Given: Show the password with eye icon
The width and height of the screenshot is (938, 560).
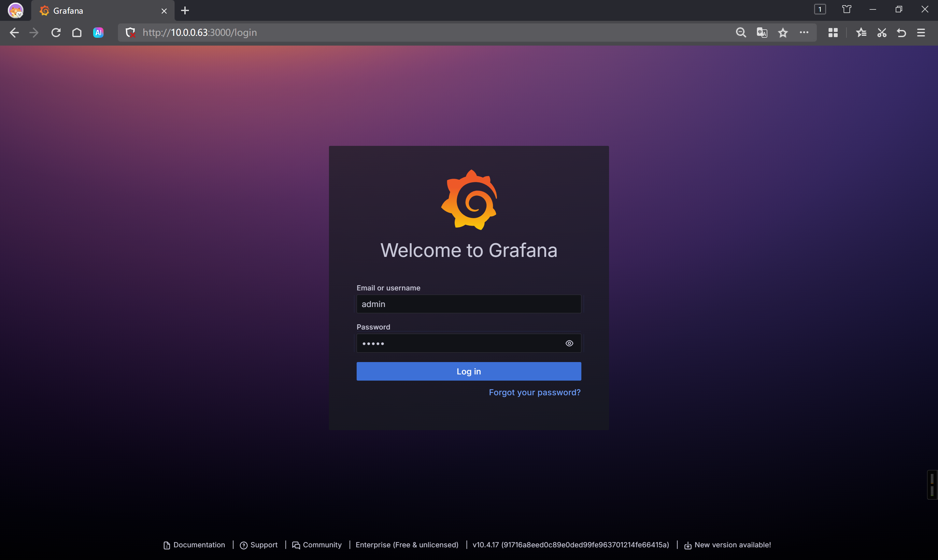Looking at the screenshot, I should pos(569,343).
